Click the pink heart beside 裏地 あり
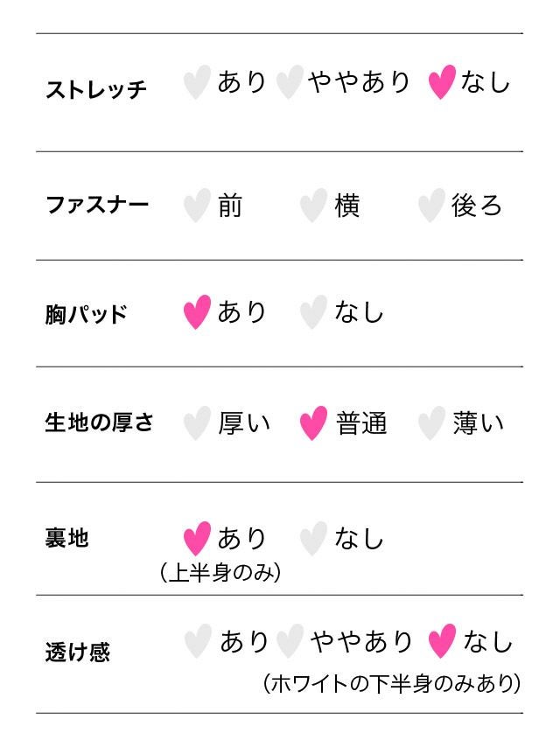The width and height of the screenshot is (560, 747). pos(197,539)
